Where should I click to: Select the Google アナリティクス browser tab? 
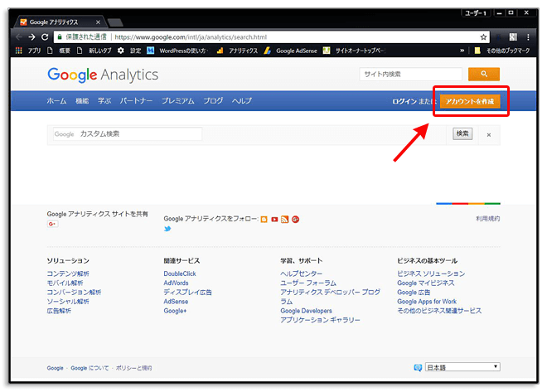click(x=60, y=22)
